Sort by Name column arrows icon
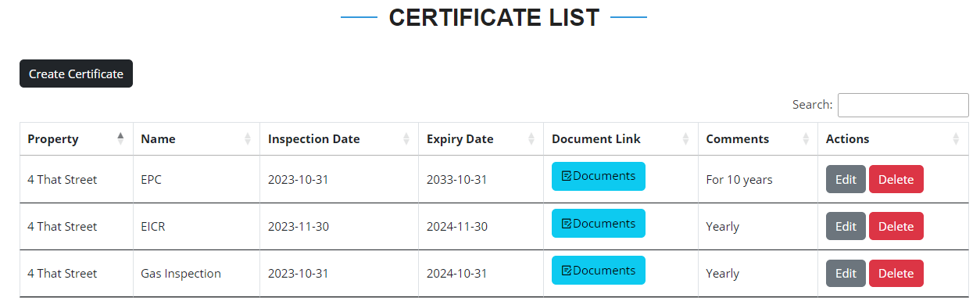 [248, 139]
